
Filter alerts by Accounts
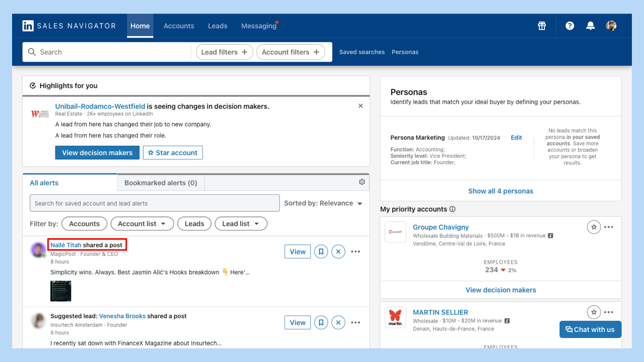pos(85,224)
